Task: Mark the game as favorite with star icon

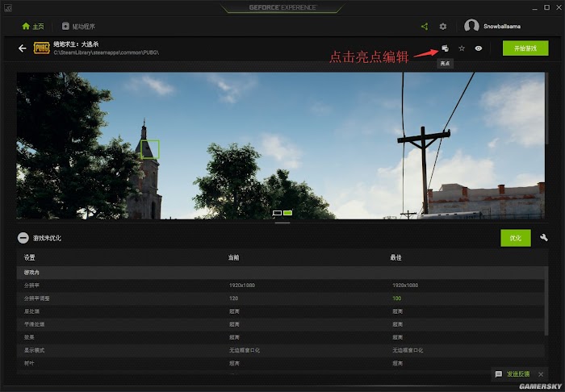Action: pyautogui.click(x=462, y=48)
